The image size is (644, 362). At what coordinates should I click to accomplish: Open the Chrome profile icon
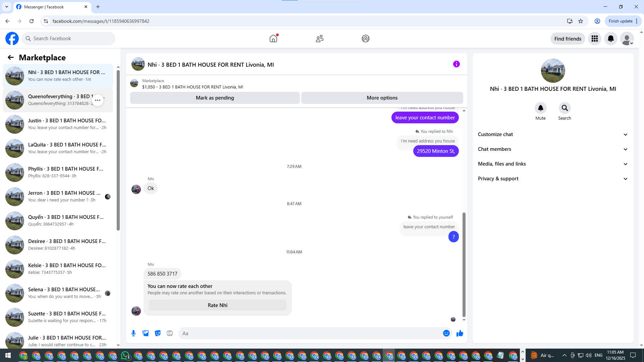(x=597, y=21)
